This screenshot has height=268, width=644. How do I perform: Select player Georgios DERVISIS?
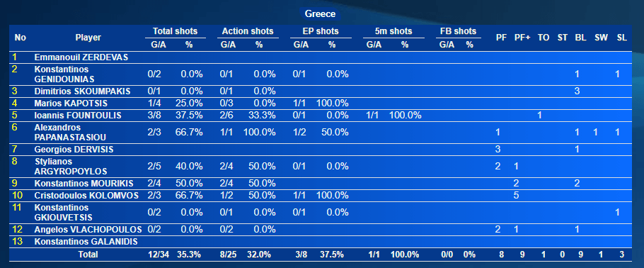click(x=74, y=150)
